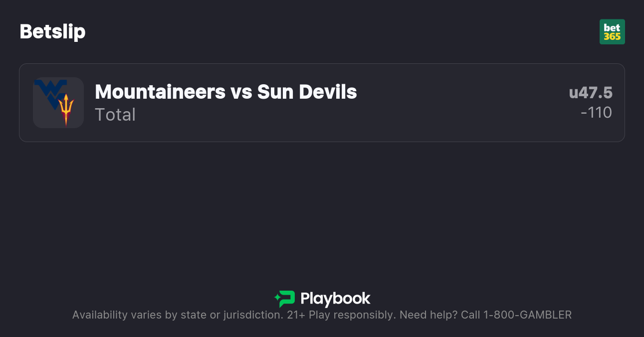Click the "Total" bet type label
Viewport: 644px width, 337px height.
(115, 115)
